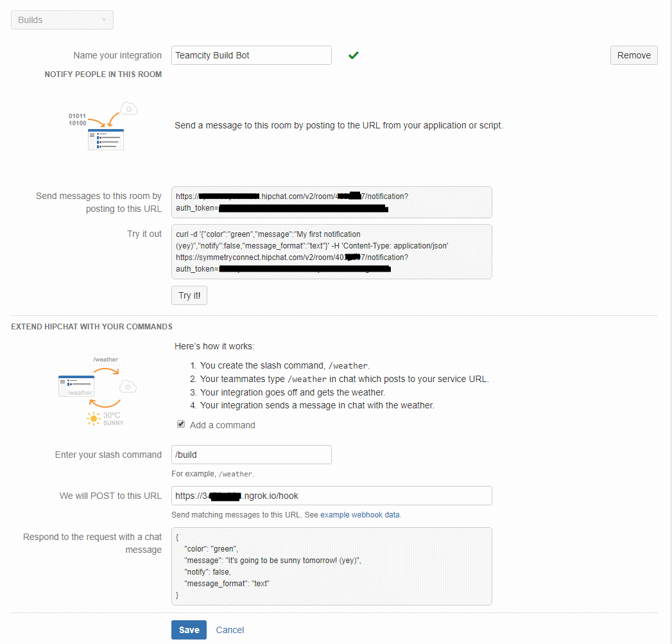
Task: Click the 'NOTIFY PEOPLE IN THIS ROOM' heading
Action: click(x=103, y=74)
